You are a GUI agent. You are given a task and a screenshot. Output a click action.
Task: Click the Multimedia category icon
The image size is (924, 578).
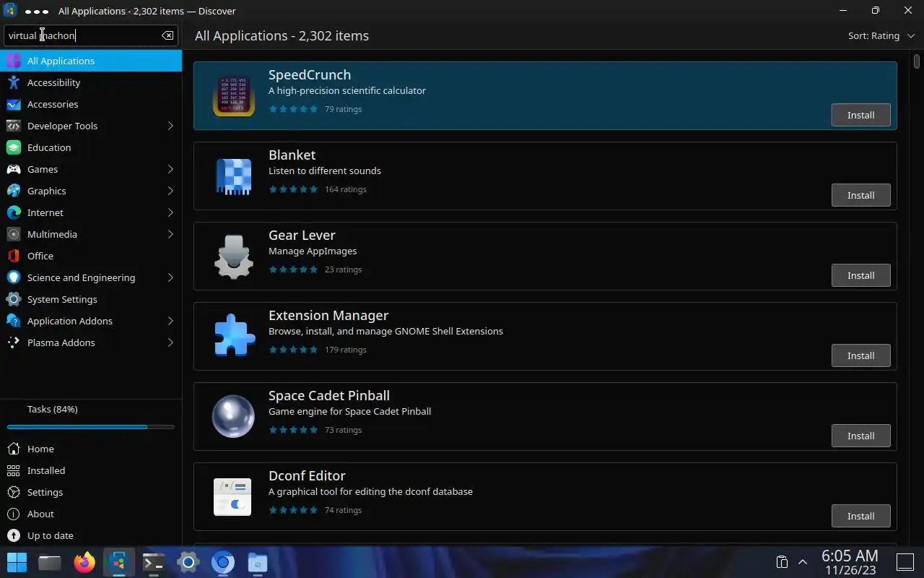(x=14, y=234)
